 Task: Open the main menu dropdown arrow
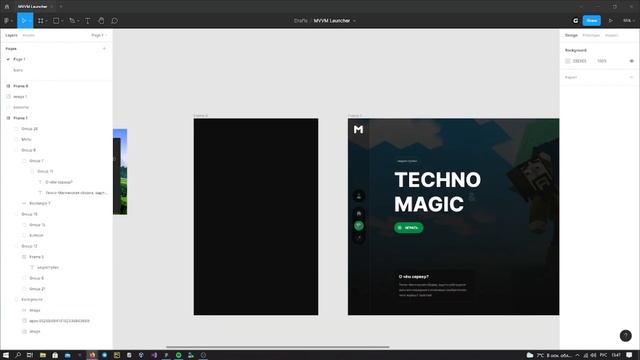tap(12, 21)
